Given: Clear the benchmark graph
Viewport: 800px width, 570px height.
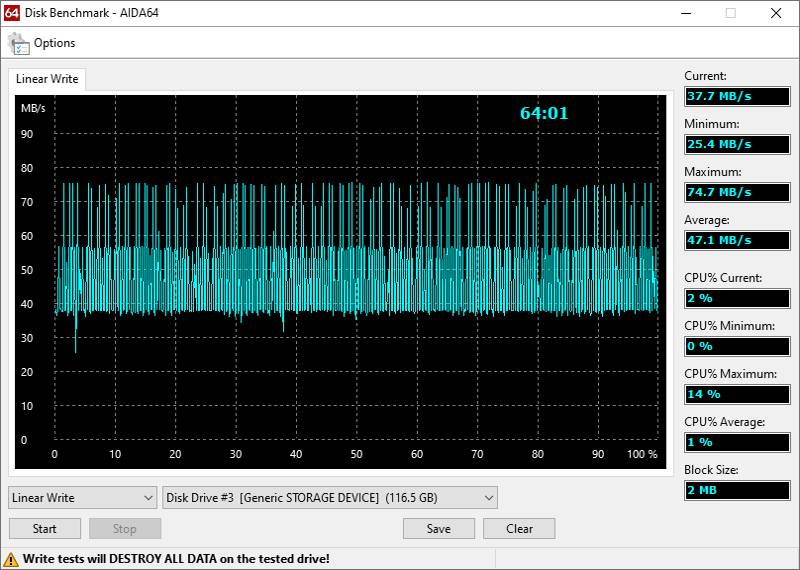Looking at the screenshot, I should [519, 529].
